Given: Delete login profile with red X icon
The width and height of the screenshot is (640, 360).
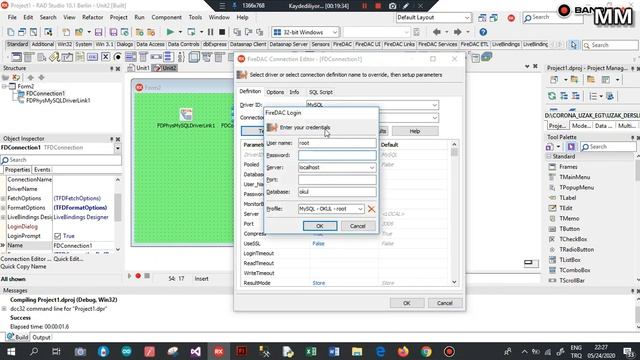Looking at the screenshot, I should (371, 209).
